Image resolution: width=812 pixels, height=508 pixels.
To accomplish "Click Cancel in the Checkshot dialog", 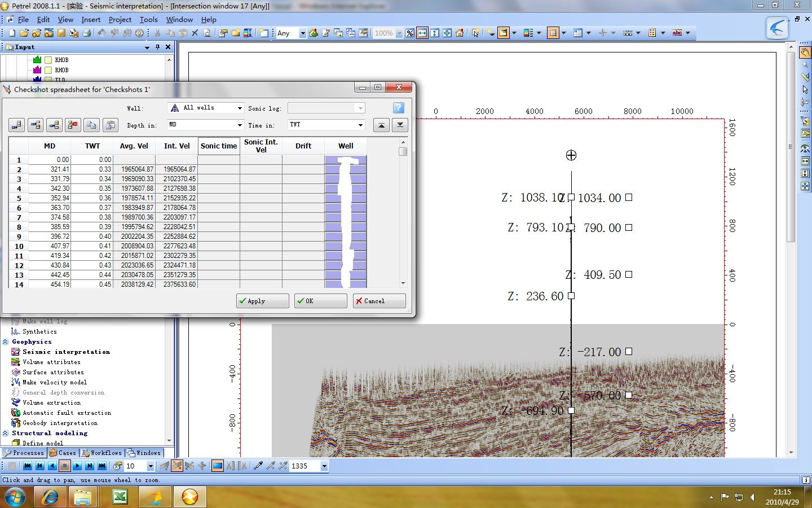I will click(x=379, y=301).
